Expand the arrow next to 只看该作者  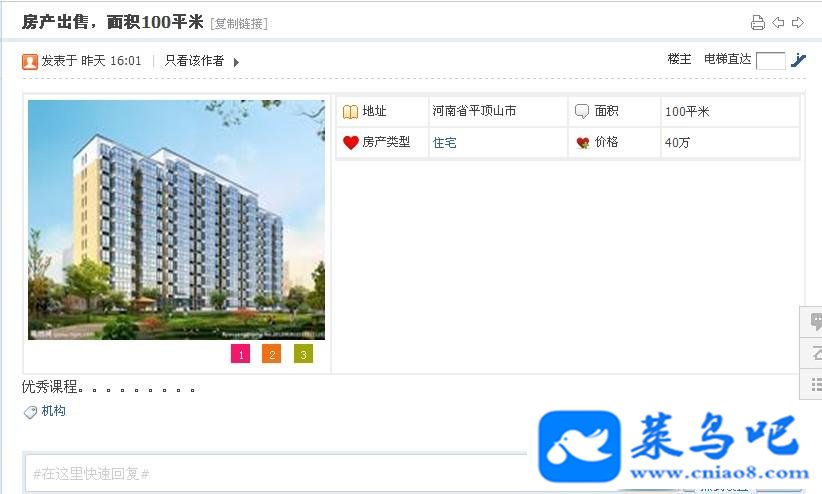[x=236, y=62]
